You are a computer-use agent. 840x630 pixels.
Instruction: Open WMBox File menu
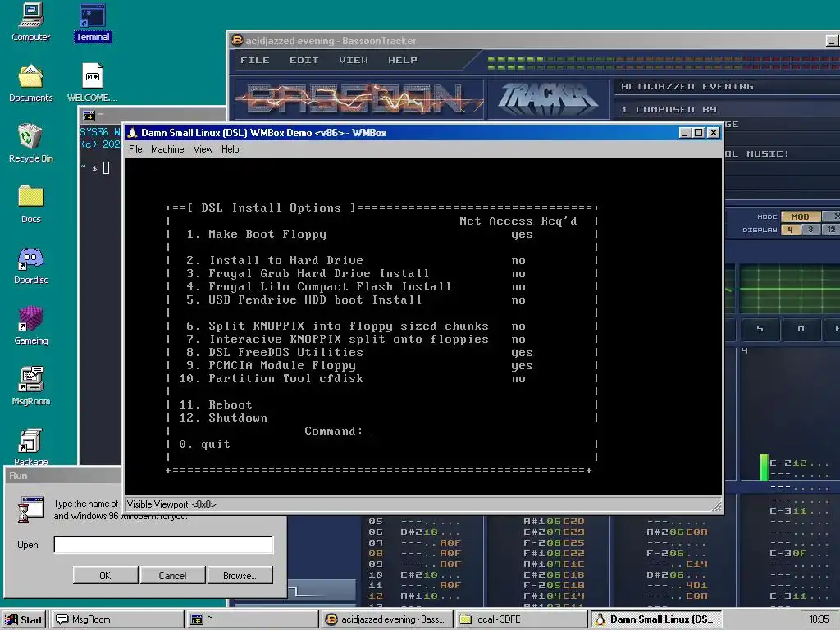pos(135,149)
